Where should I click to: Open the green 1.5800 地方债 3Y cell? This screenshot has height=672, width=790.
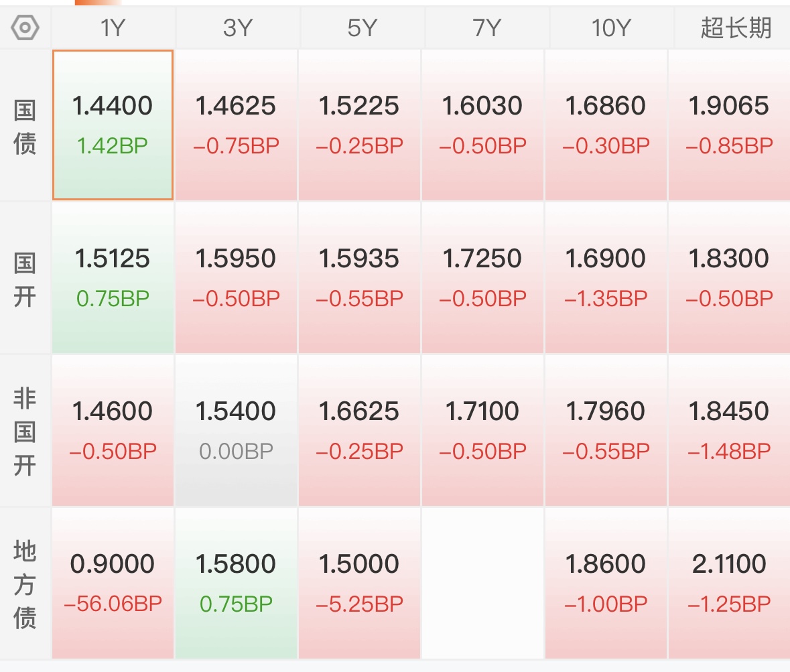[236, 583]
